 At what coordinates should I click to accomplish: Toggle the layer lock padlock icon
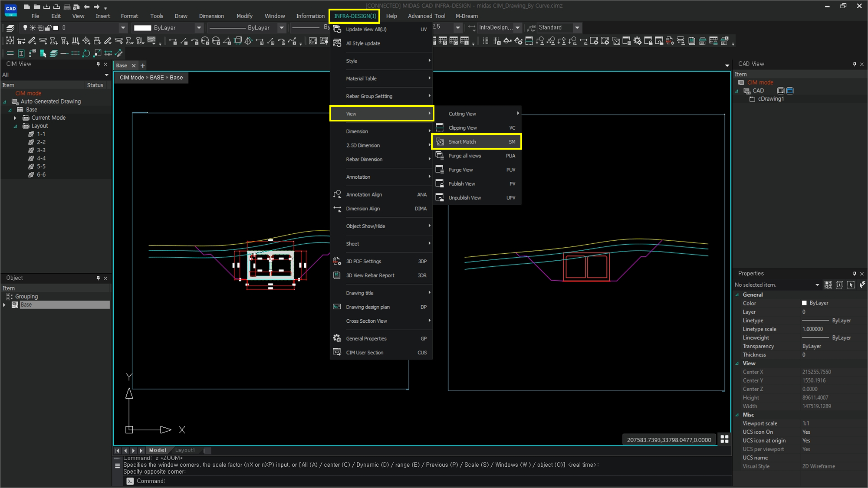click(x=48, y=28)
